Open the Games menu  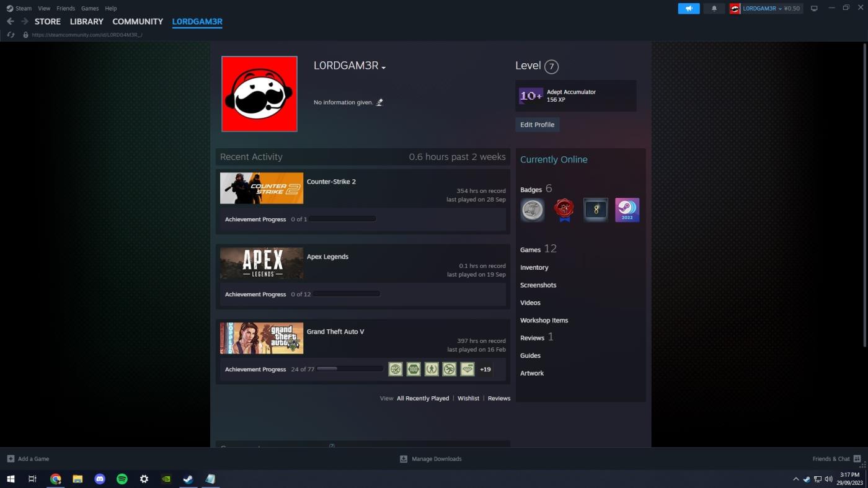(90, 9)
